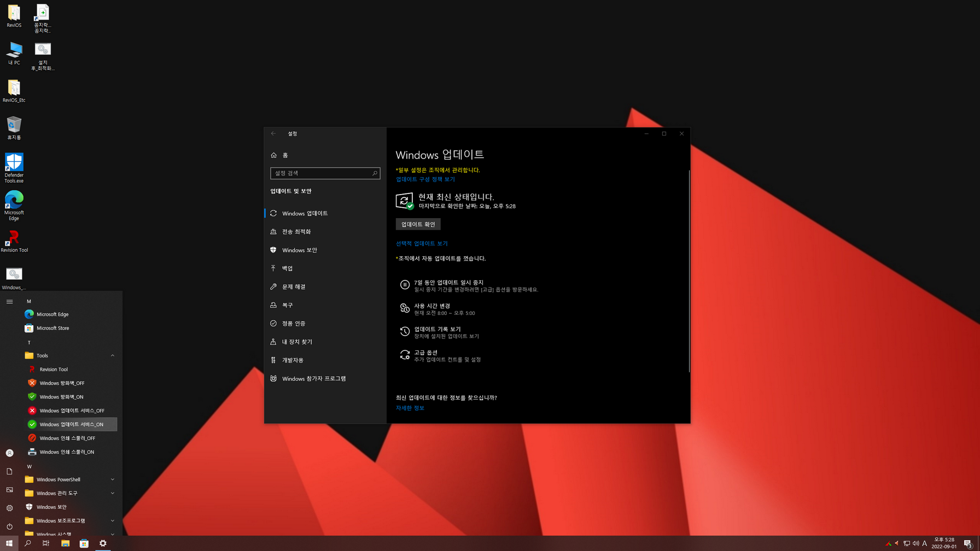Open Start menu settings gear icon
Screen dimensions: 980x551
point(9,508)
